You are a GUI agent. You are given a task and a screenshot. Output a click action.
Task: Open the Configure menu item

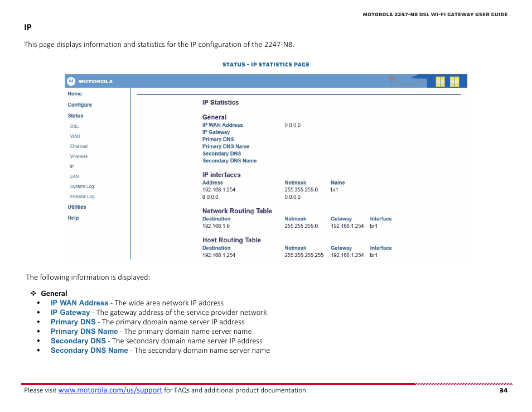tap(80, 104)
